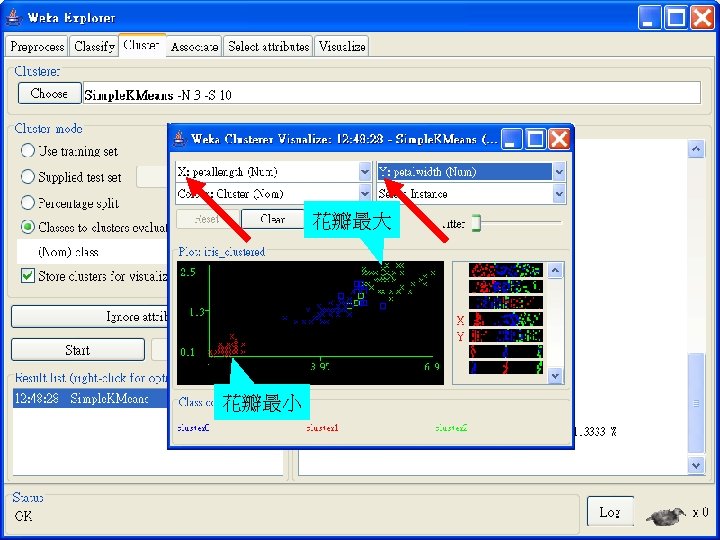Image resolution: width=720 pixels, height=540 pixels.
Task: Click the Log button
Action: tap(610, 512)
